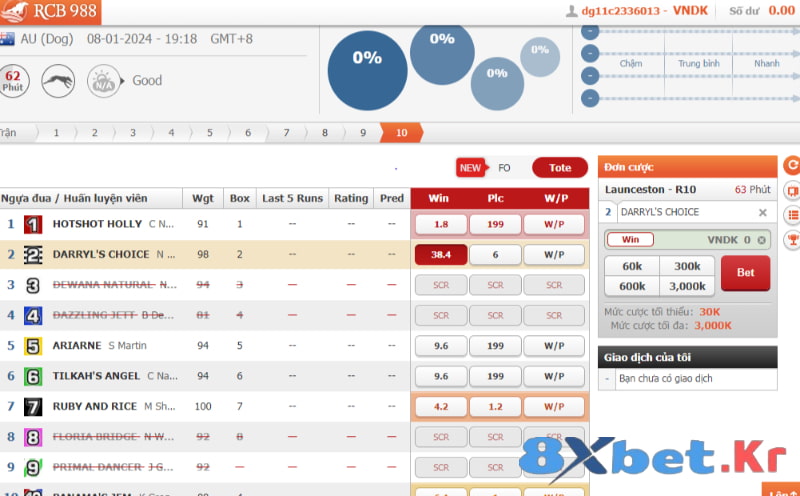The height and width of the screenshot is (496, 800).
Task: Select race 10 tab
Action: [x=401, y=133]
